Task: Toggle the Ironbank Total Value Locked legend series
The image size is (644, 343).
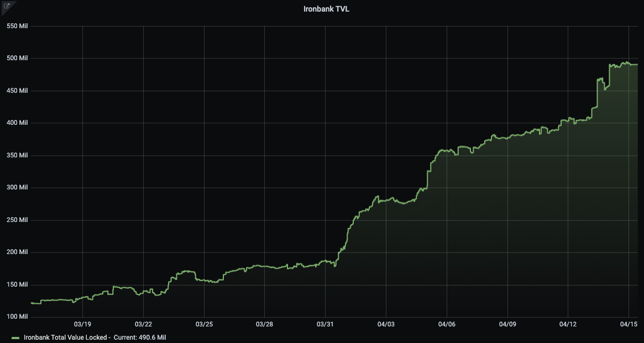Action: (67, 337)
